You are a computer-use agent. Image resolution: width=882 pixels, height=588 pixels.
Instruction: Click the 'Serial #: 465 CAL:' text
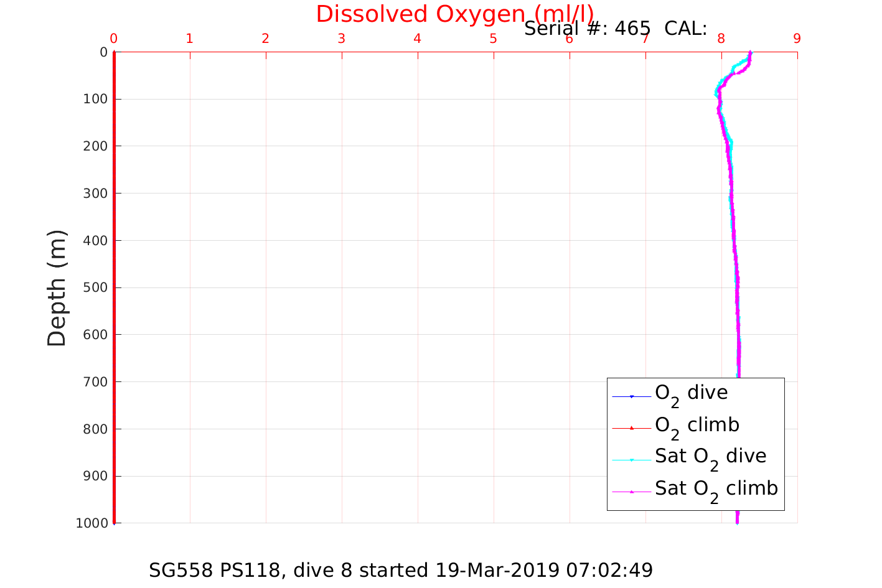(615, 29)
